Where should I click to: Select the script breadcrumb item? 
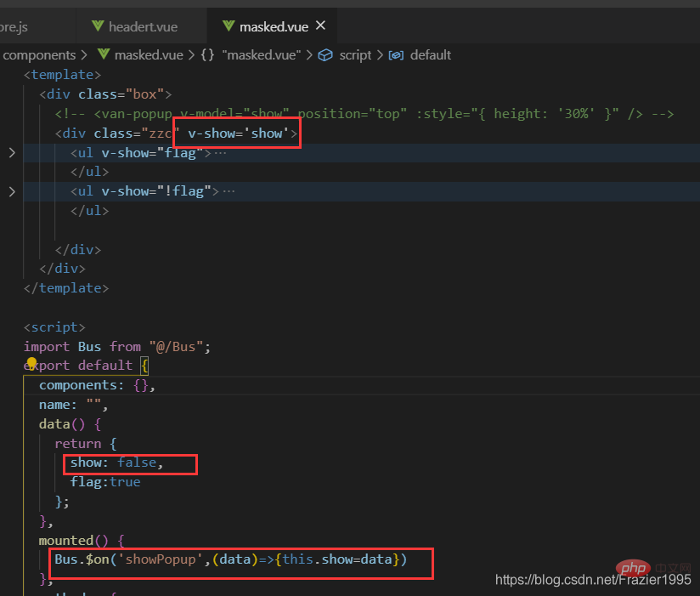click(355, 55)
